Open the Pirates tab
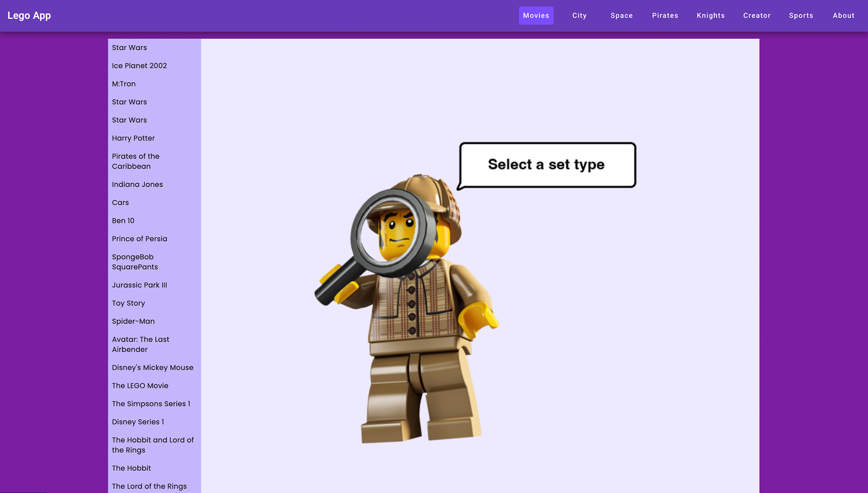The width and height of the screenshot is (868, 493). [665, 15]
